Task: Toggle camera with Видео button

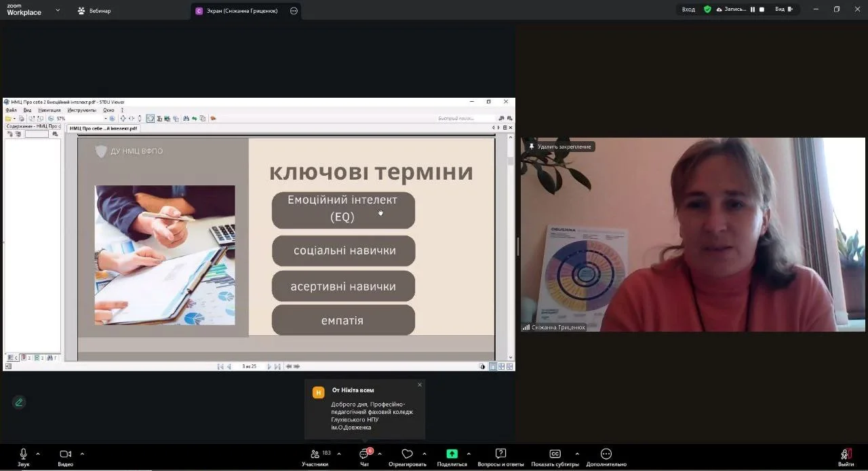Action: pos(65,454)
